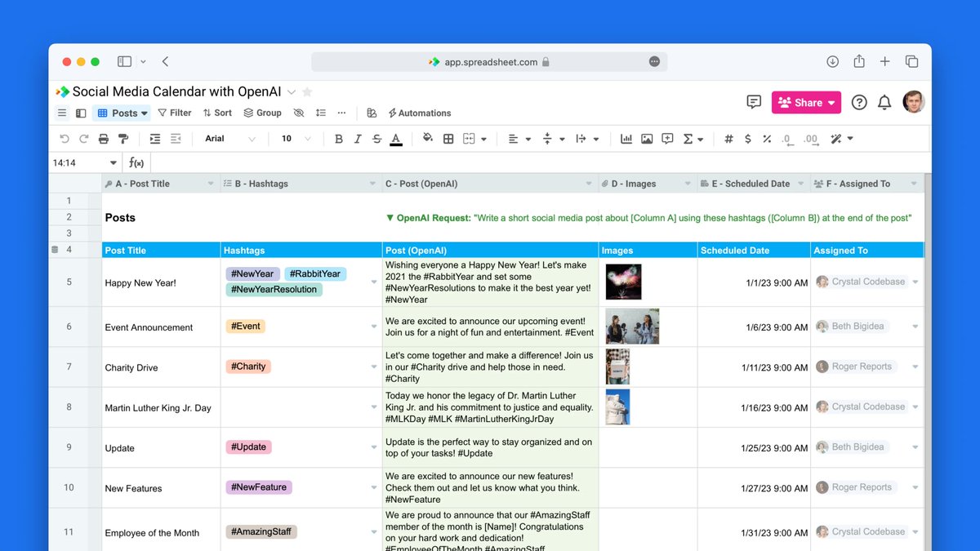Open the Posts view selector
Viewport: 980px width, 551px height.
(x=122, y=113)
